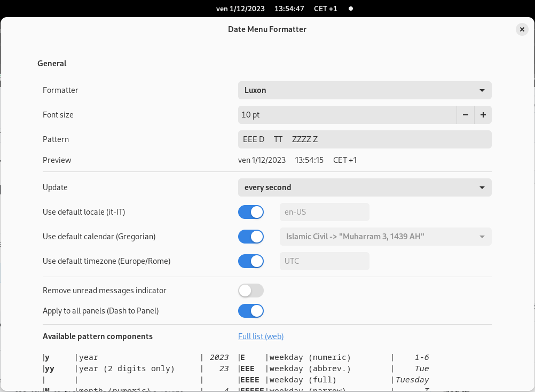The height and width of the screenshot is (392, 535).
Task: Turn off Use default timezone
Action: 250,261
